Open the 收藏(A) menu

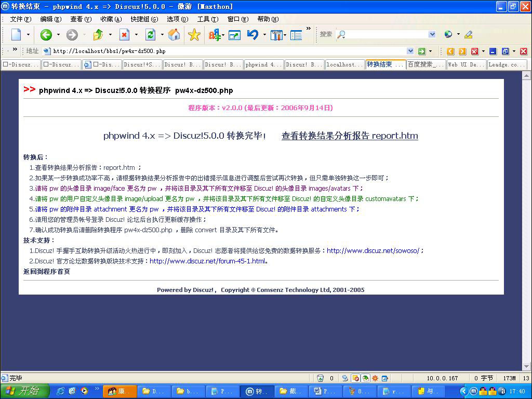tap(111, 19)
